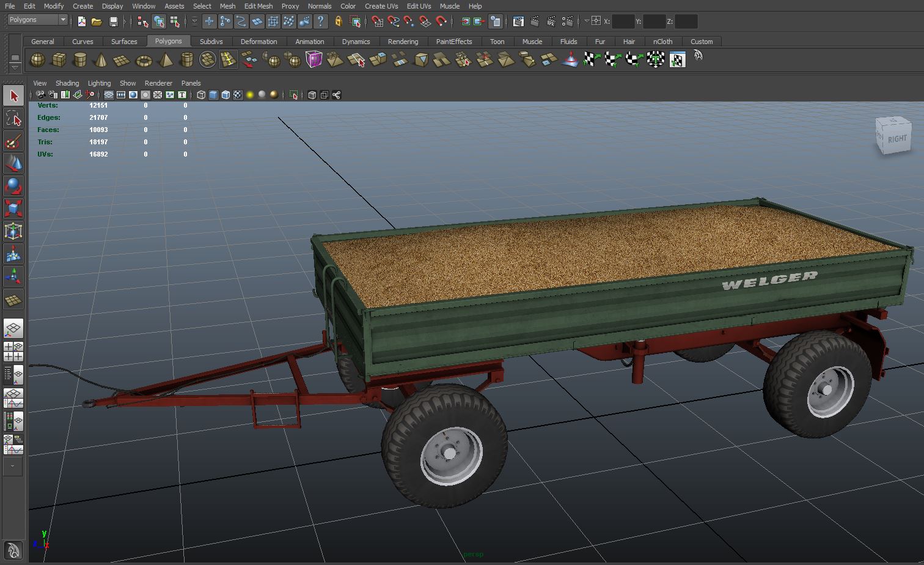Create a polygon pyramid from the shelf

click(165, 60)
